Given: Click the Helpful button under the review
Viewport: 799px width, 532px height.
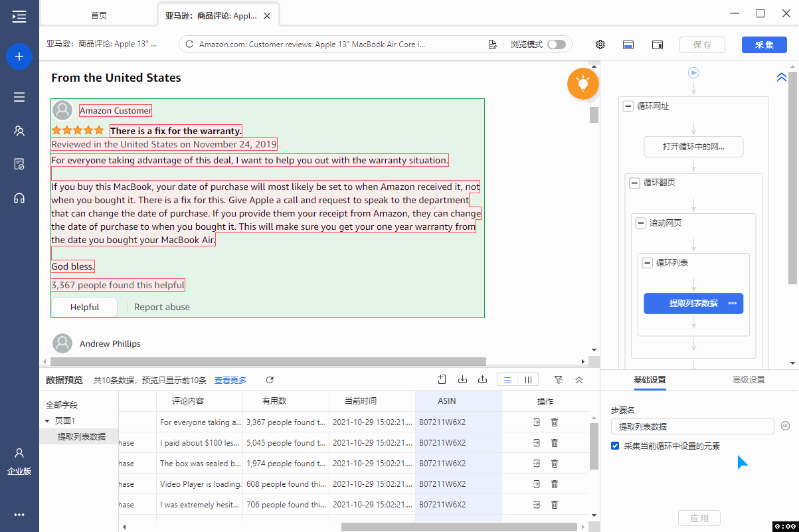Looking at the screenshot, I should 84,308.
